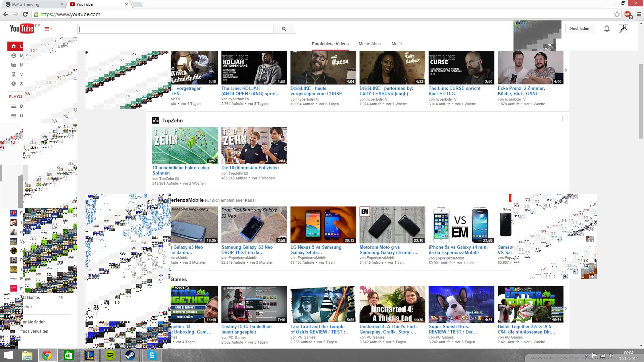644x362 pixels.
Task: Go back in the browser
Action: (6, 14)
